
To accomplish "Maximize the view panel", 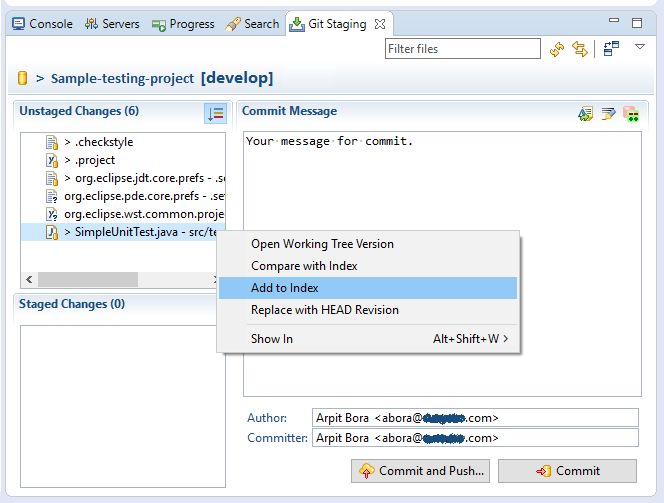I will tap(637, 23).
